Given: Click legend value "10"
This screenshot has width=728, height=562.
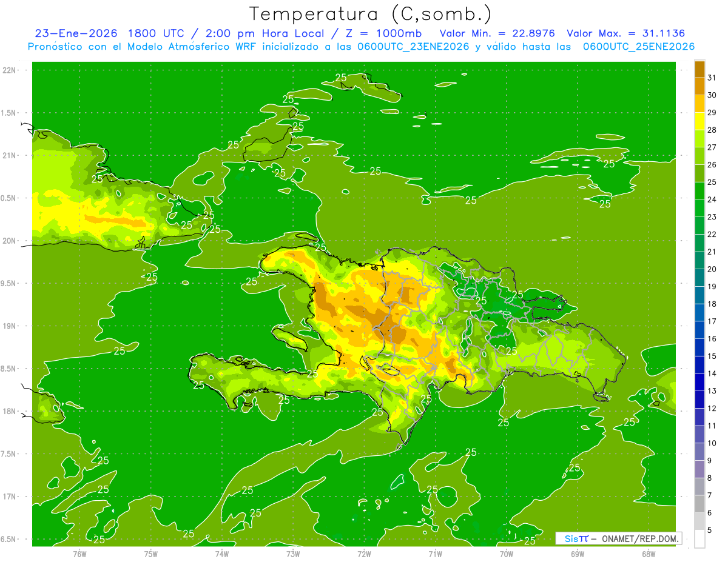Looking at the screenshot, I should point(712,443).
